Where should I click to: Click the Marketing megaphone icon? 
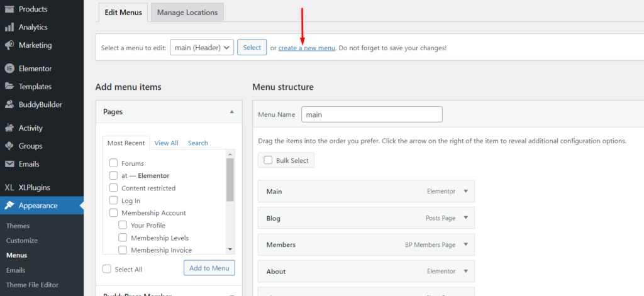(x=9, y=45)
